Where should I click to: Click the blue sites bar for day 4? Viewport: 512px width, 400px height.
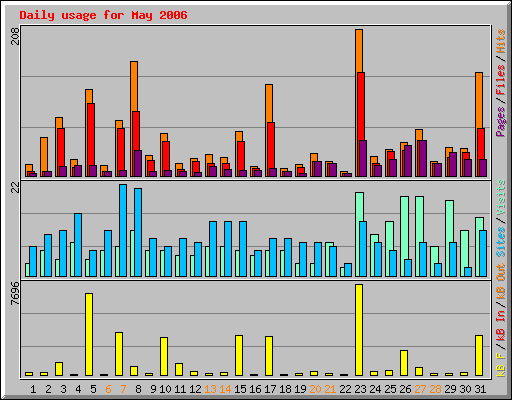[78, 245]
